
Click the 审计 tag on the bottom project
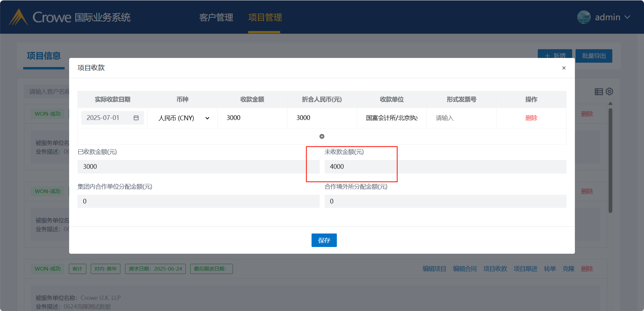[x=78, y=269]
